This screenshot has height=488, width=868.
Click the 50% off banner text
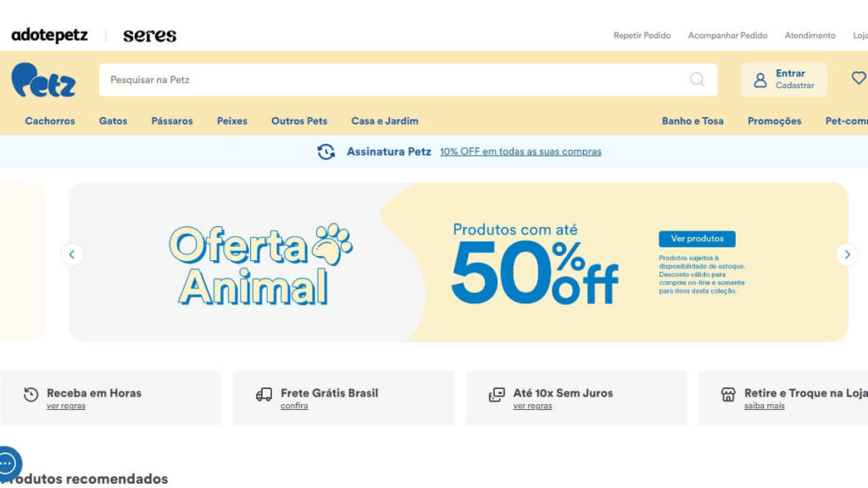[535, 274]
